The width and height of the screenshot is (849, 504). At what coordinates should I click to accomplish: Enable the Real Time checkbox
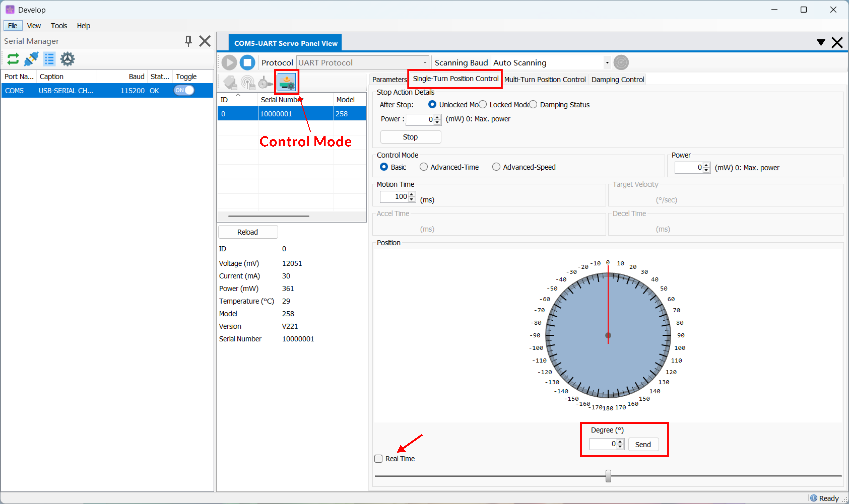click(378, 459)
